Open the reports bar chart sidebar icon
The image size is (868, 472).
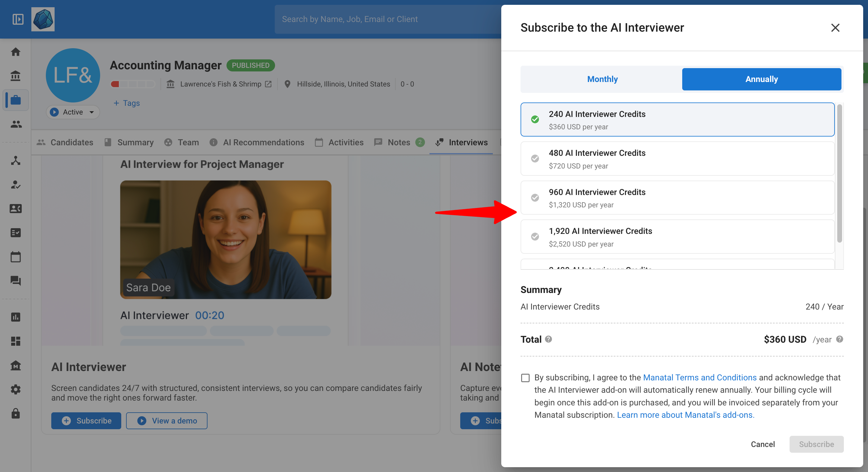(15, 317)
